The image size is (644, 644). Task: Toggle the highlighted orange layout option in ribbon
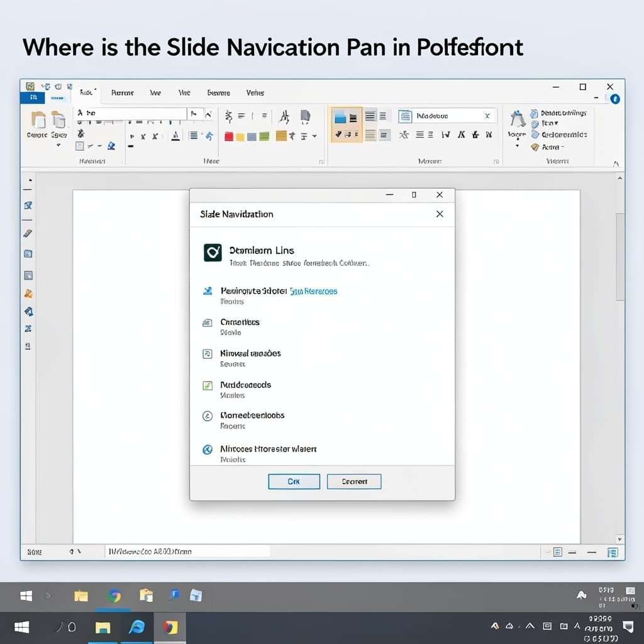point(347,125)
